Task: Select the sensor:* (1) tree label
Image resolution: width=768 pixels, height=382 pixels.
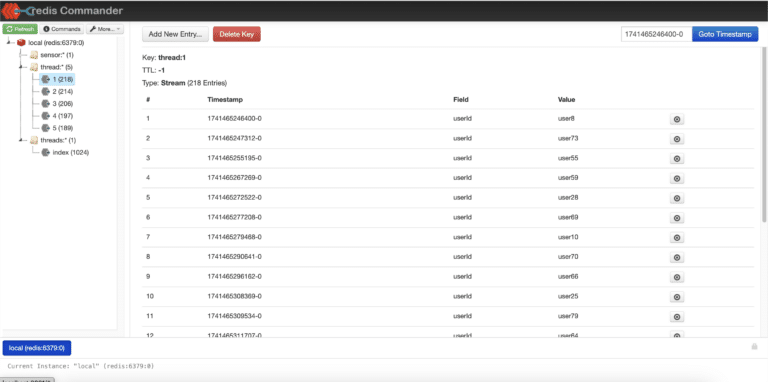Action: [57, 55]
